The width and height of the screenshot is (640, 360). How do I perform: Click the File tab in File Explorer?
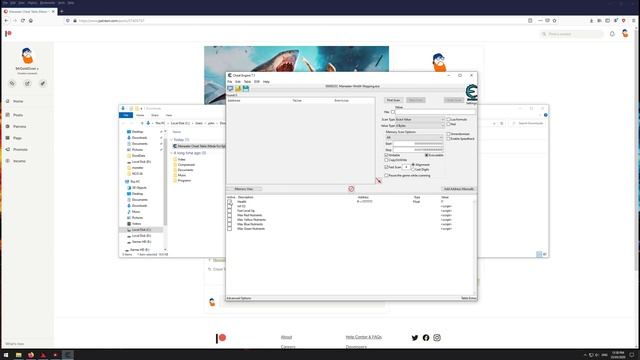[126, 116]
